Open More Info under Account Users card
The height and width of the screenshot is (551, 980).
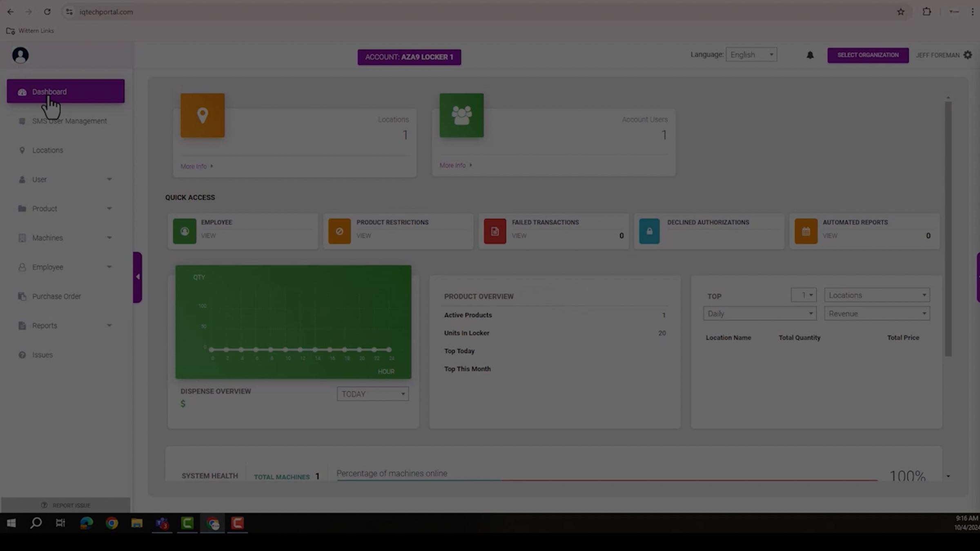click(456, 165)
